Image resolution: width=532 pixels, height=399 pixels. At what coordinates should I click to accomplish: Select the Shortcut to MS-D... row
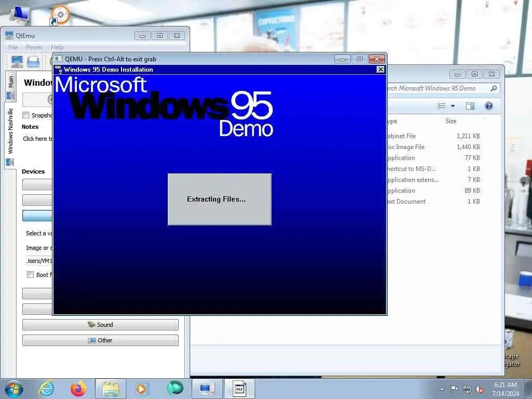tap(434, 169)
